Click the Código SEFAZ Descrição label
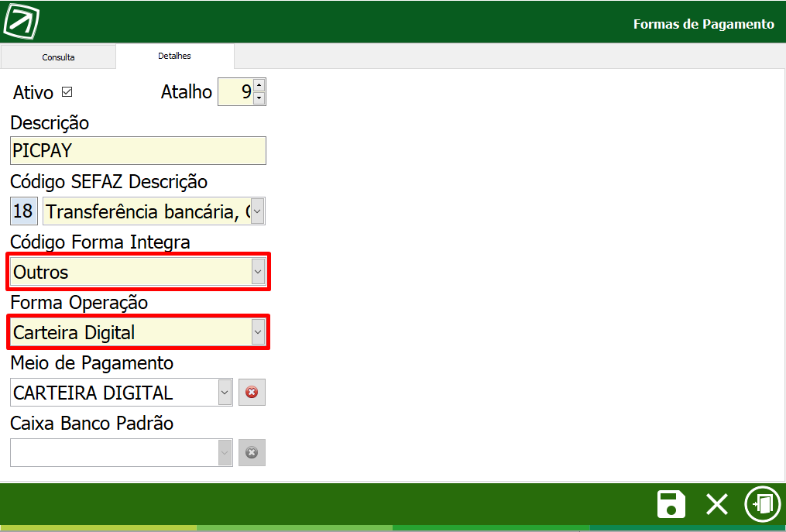786x532 pixels. (108, 182)
